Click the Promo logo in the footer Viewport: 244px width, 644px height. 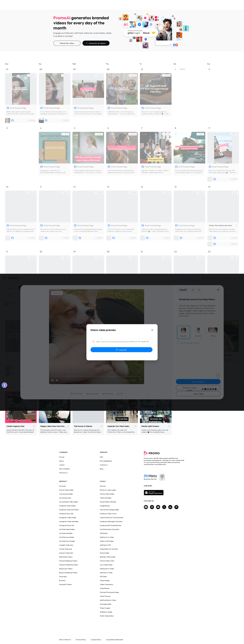pyautogui.click(x=152, y=453)
